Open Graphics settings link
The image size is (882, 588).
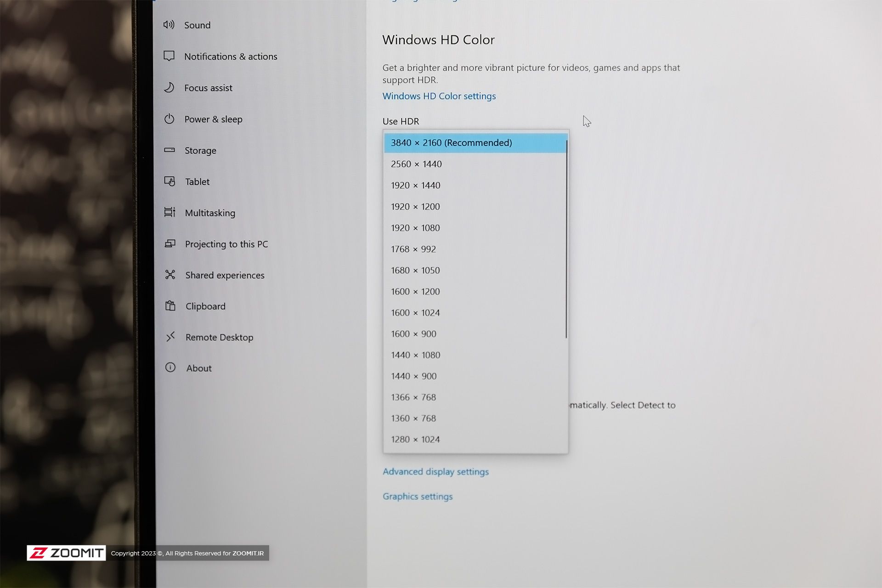[x=418, y=497]
